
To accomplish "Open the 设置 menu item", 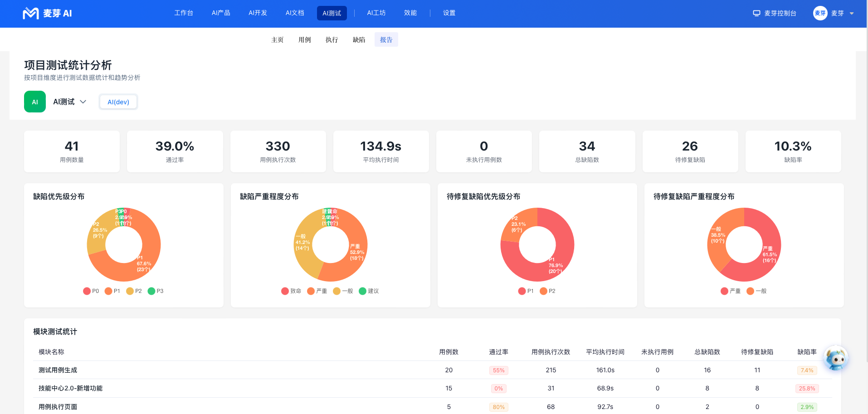I will (x=449, y=13).
